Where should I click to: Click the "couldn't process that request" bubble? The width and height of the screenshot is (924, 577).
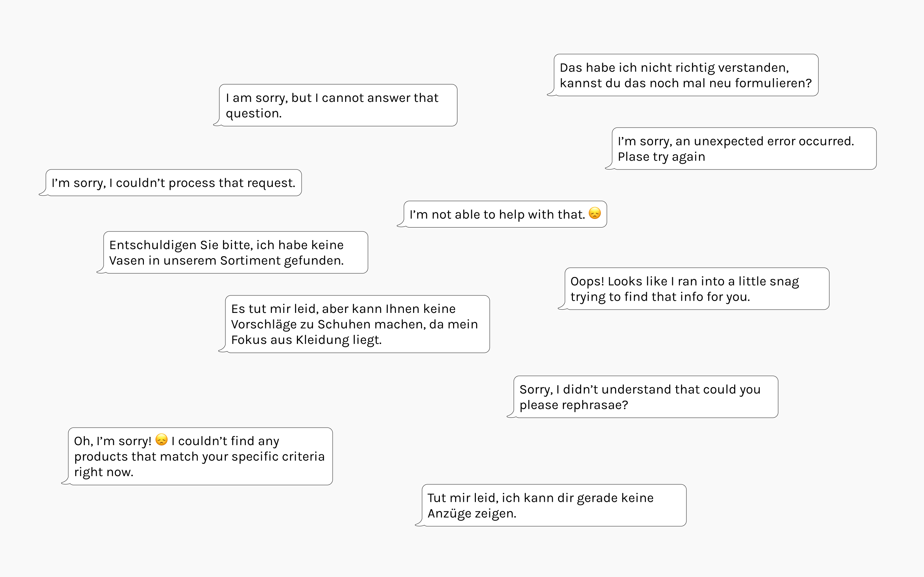click(x=173, y=183)
